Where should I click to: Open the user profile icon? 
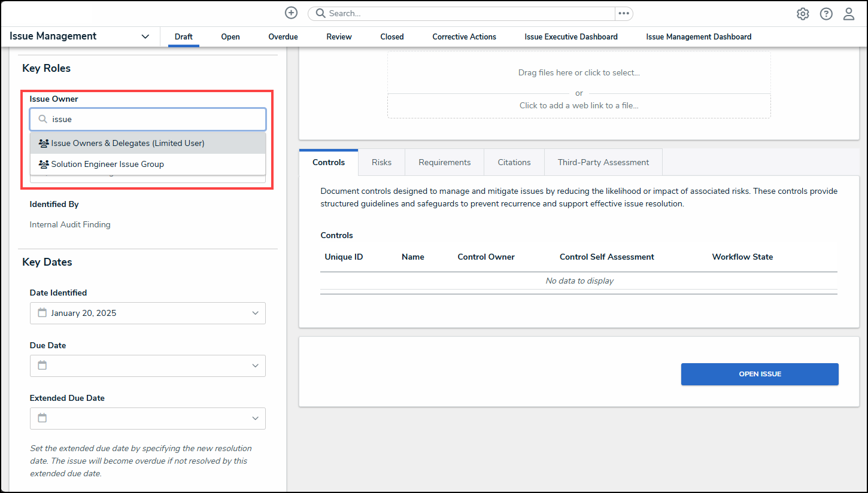click(x=849, y=14)
